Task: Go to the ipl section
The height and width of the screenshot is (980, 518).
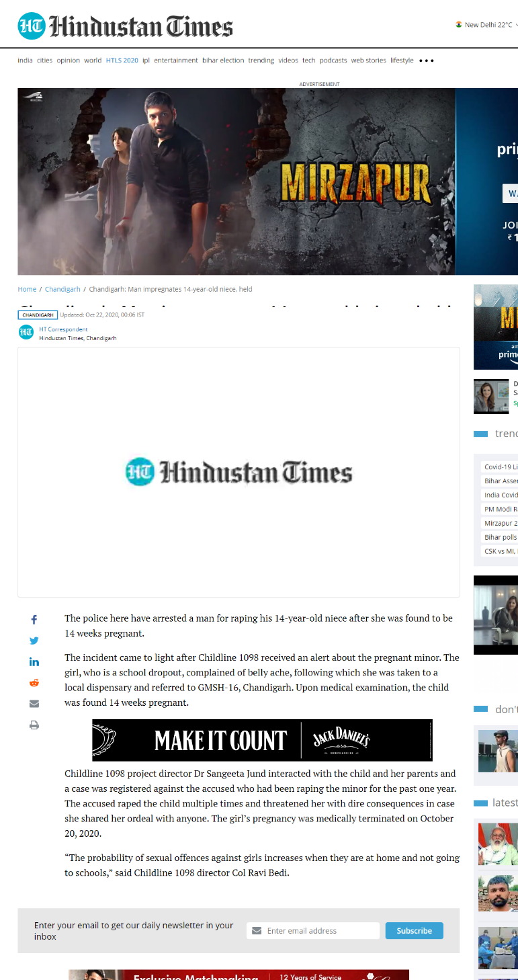Action: coord(146,60)
